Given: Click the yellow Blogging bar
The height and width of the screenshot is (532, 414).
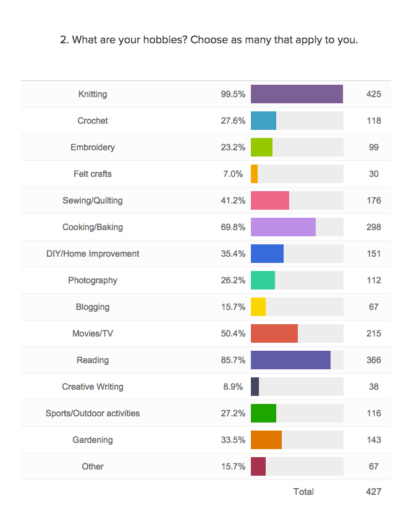Looking at the screenshot, I should click(258, 307).
